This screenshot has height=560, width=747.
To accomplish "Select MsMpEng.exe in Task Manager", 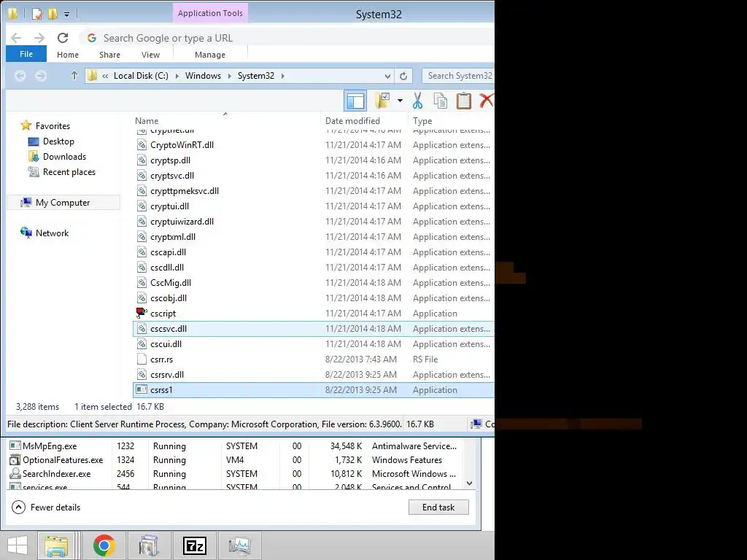I will point(234,446).
